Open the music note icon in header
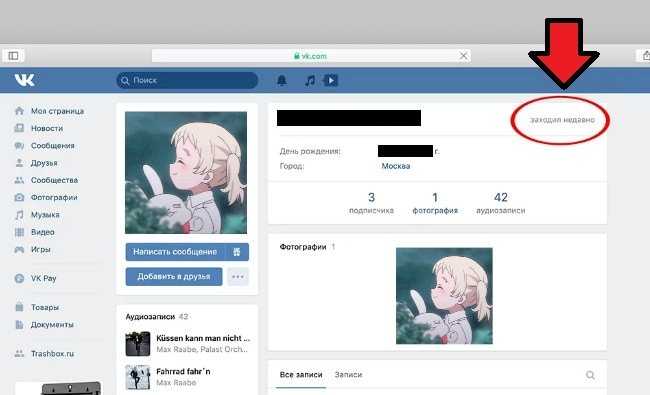The image size is (650, 395). click(x=310, y=80)
